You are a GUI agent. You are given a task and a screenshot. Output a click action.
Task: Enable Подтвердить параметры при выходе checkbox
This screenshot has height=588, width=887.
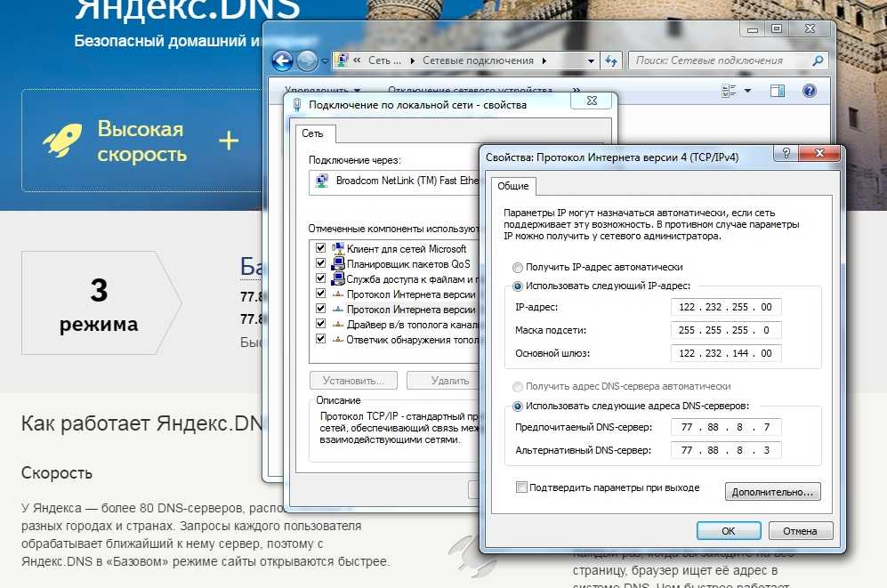(x=521, y=487)
